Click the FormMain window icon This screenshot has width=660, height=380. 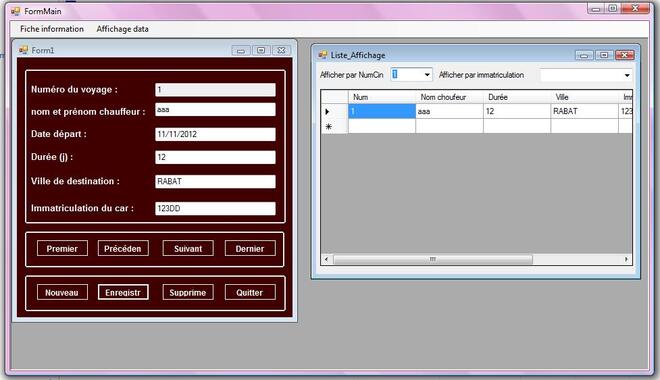[15, 11]
